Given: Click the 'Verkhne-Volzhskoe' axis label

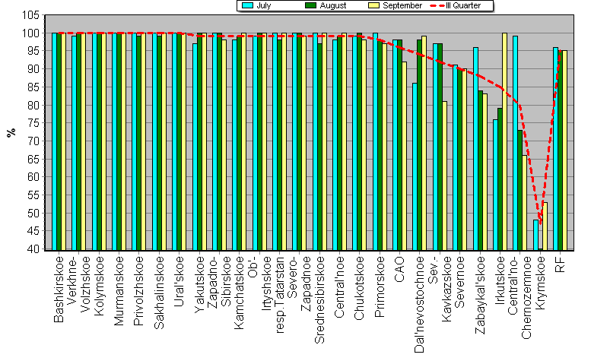Looking at the screenshot, I should pyautogui.click(x=78, y=284).
